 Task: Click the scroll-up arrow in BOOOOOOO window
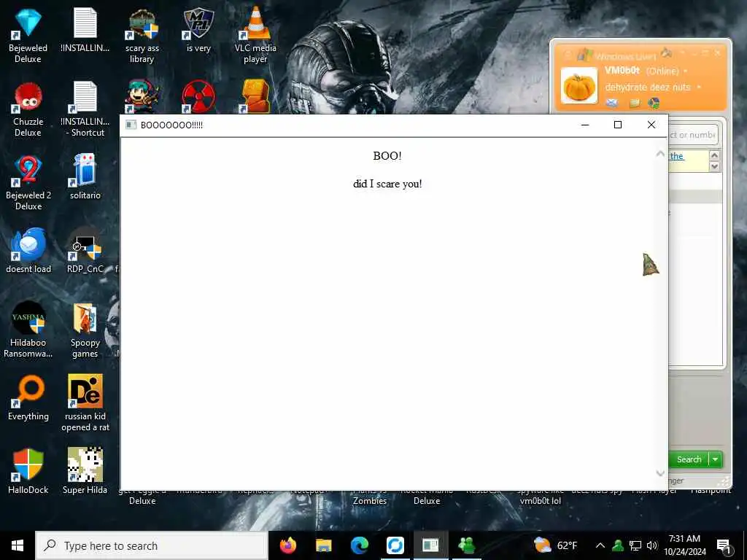point(659,154)
